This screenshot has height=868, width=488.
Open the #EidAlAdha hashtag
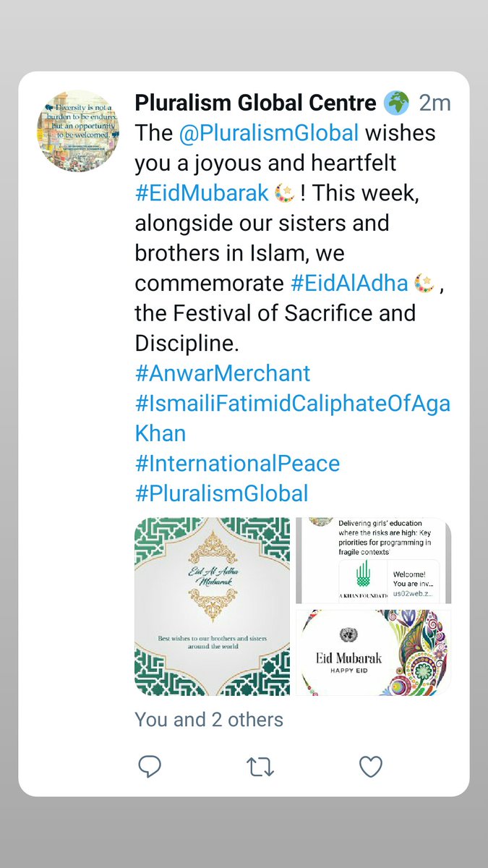[x=349, y=283]
